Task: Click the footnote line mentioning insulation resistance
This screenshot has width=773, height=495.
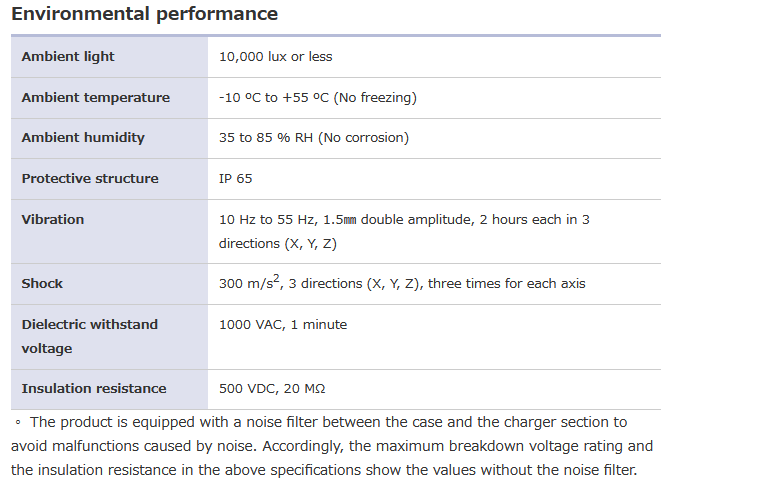Action: tap(323, 470)
